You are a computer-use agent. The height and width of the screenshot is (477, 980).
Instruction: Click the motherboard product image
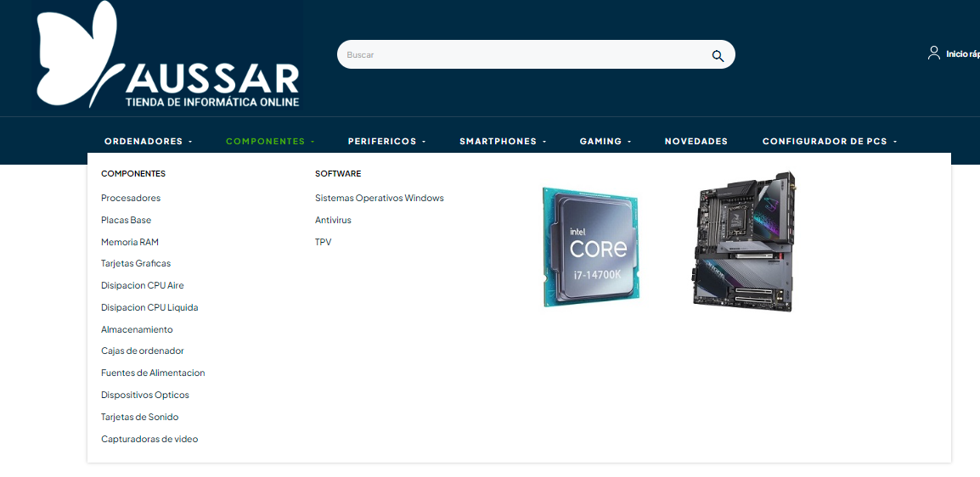click(x=745, y=242)
